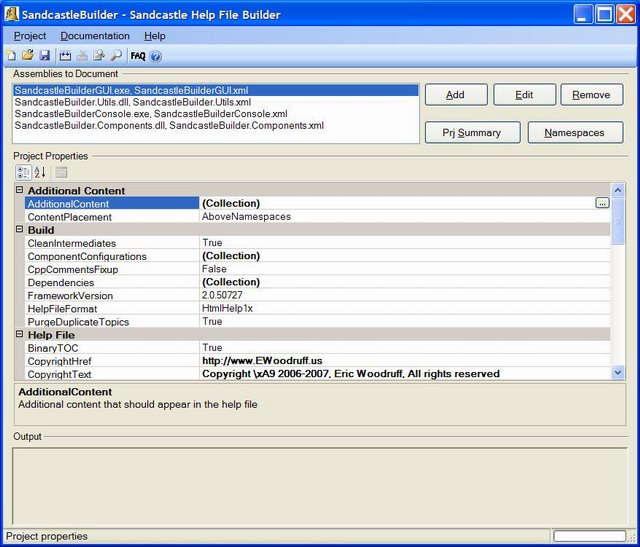The width and height of the screenshot is (640, 547).
Task: Click the False value of CppCommentsFixup
Action: (214, 269)
